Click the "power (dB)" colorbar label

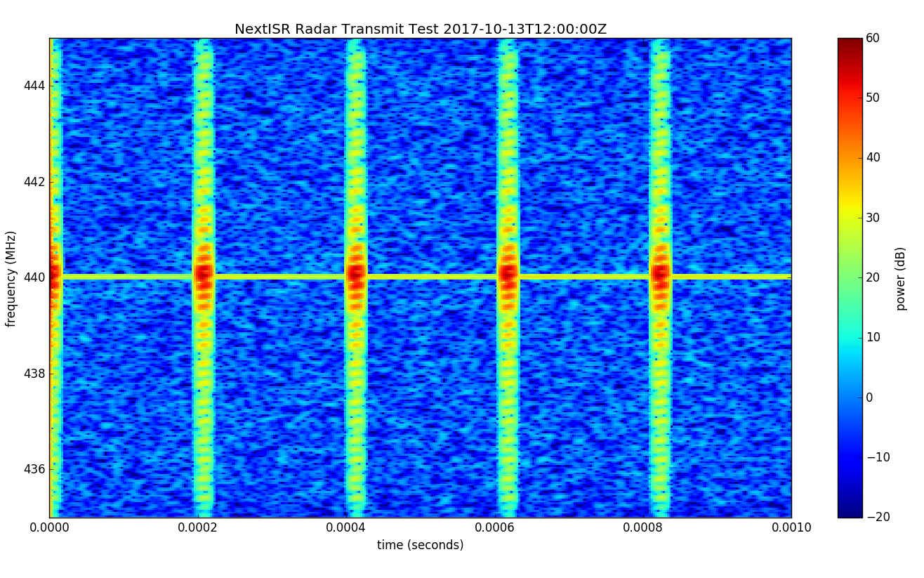click(902, 278)
